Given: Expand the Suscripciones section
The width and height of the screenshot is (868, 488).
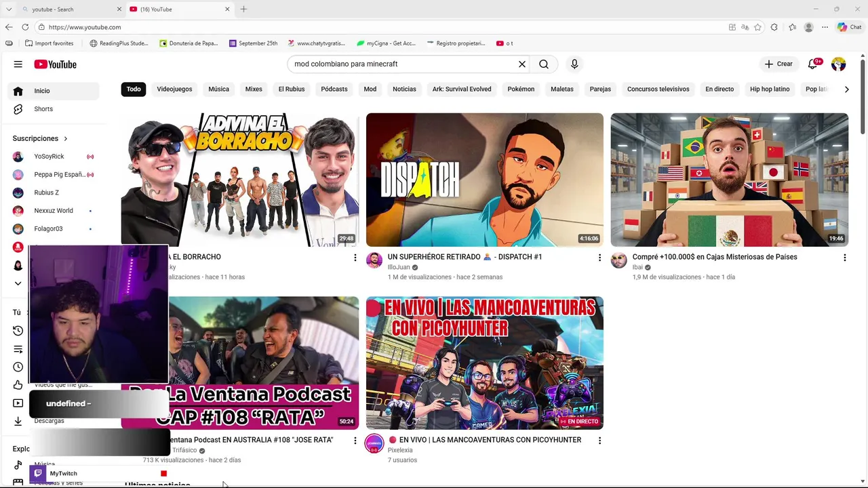Looking at the screenshot, I should point(41,138).
